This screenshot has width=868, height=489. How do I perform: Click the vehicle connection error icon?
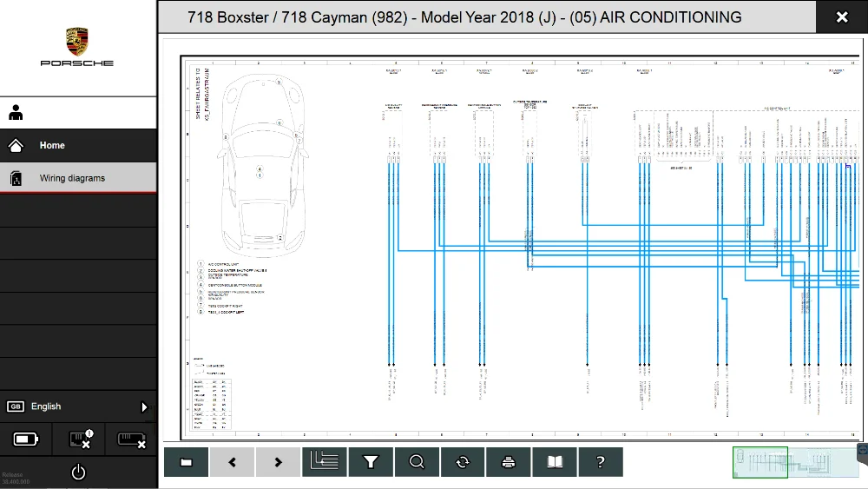[x=80, y=439]
